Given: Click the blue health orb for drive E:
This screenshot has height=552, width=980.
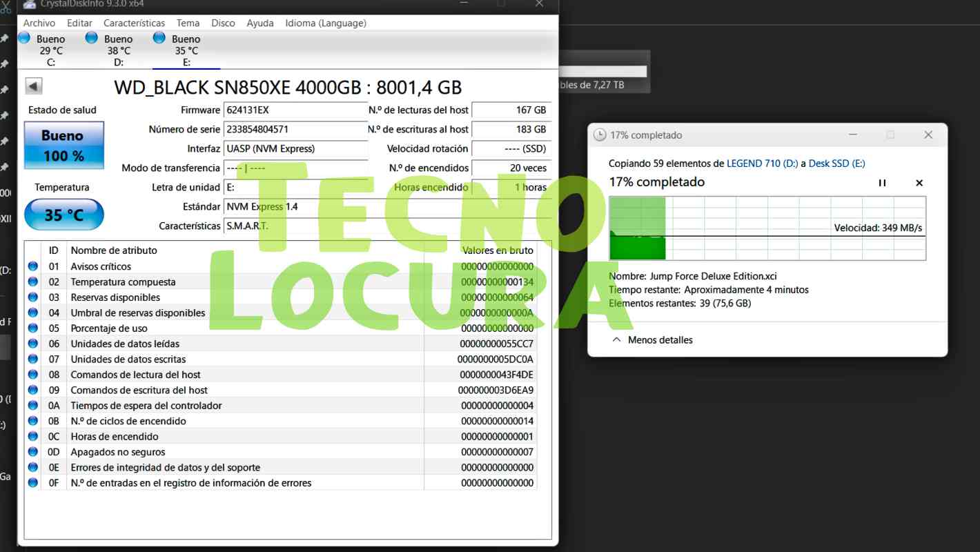Looking at the screenshot, I should (x=159, y=37).
